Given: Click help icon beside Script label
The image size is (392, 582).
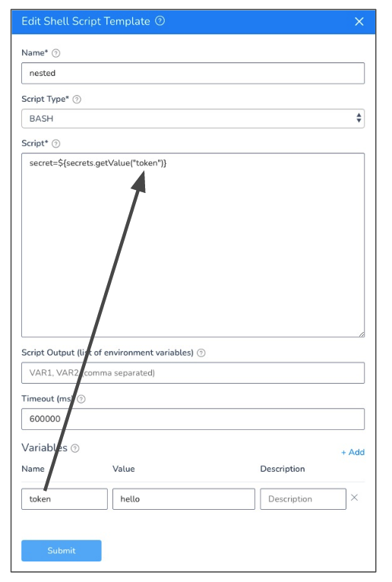Looking at the screenshot, I should (56, 144).
